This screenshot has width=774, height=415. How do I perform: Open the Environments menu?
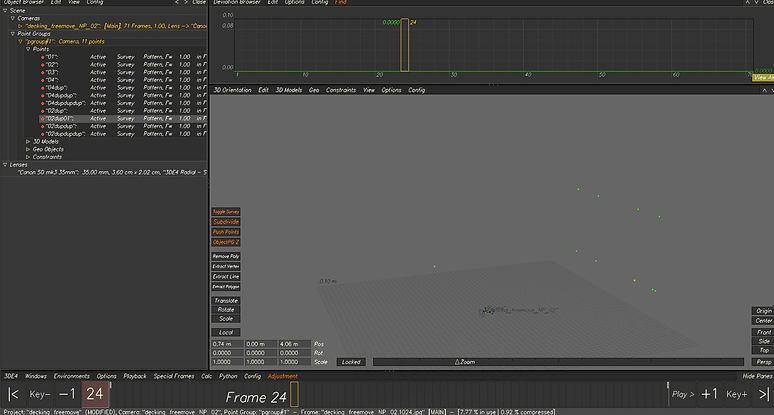pyautogui.click(x=72, y=377)
